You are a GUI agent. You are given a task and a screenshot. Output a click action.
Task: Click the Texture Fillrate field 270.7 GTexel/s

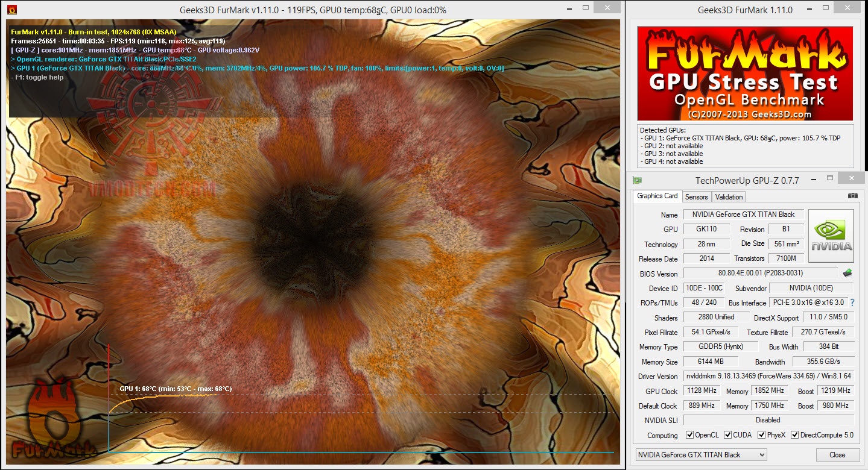[822, 332]
